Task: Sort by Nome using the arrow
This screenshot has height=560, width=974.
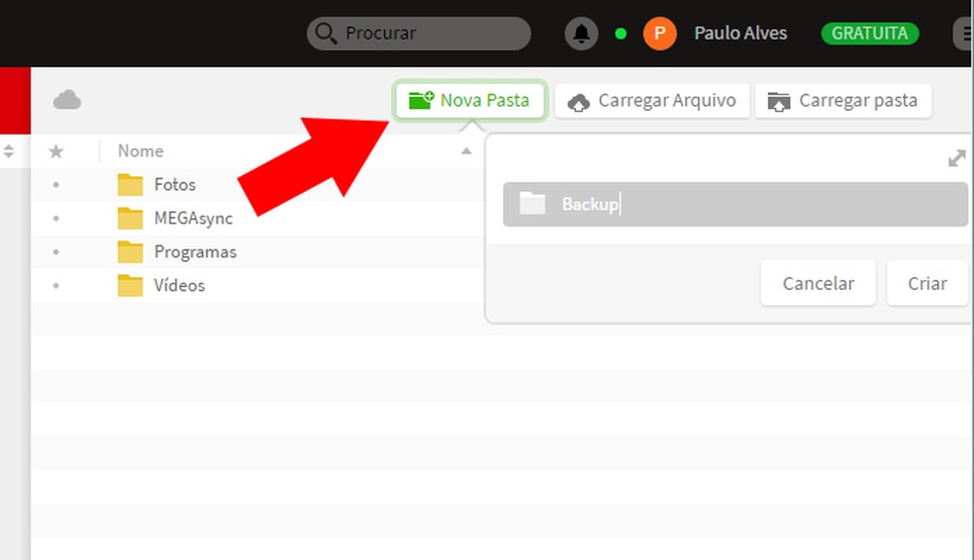Action: (x=466, y=151)
